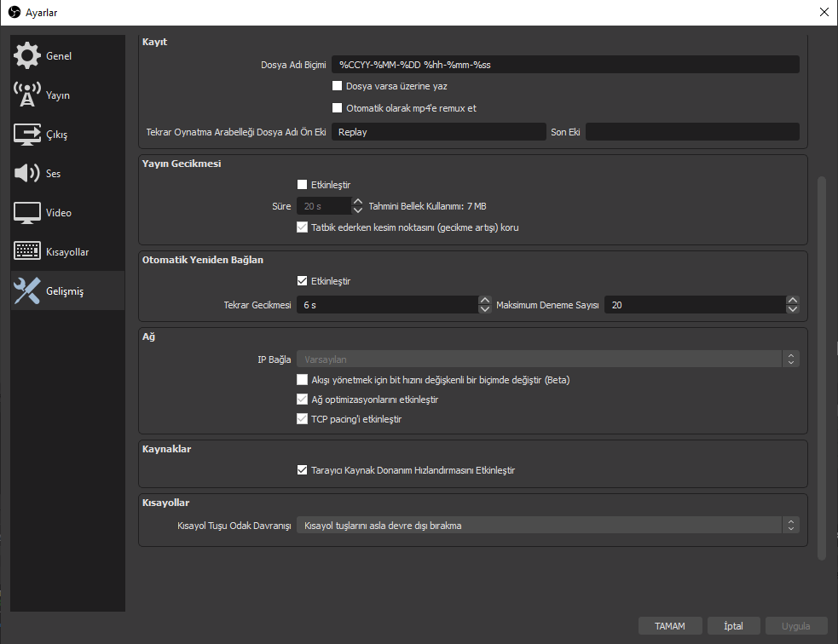This screenshot has width=838, height=644.
Task: Click the Genel gear icon
Action: point(27,56)
